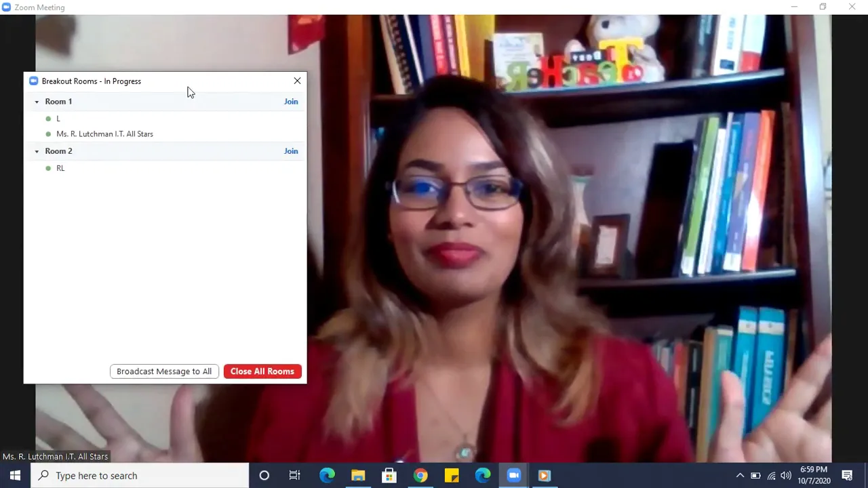The width and height of the screenshot is (868, 488).
Task: Open the Edge icon next to Sticky Notes
Action: click(x=483, y=476)
